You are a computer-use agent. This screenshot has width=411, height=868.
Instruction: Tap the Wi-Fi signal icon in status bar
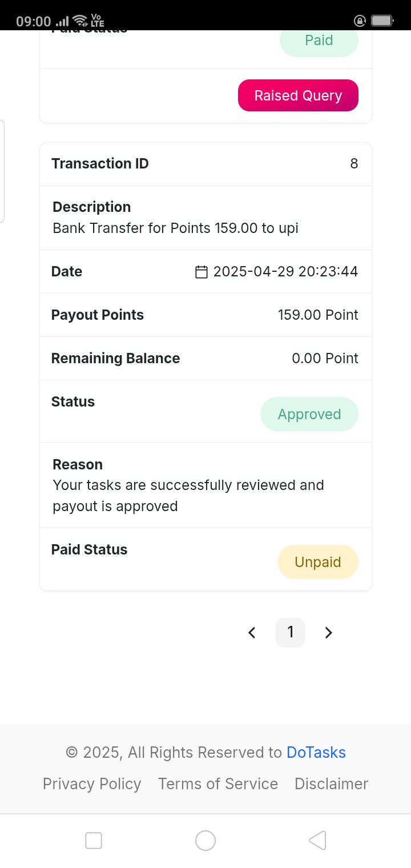click(80, 21)
